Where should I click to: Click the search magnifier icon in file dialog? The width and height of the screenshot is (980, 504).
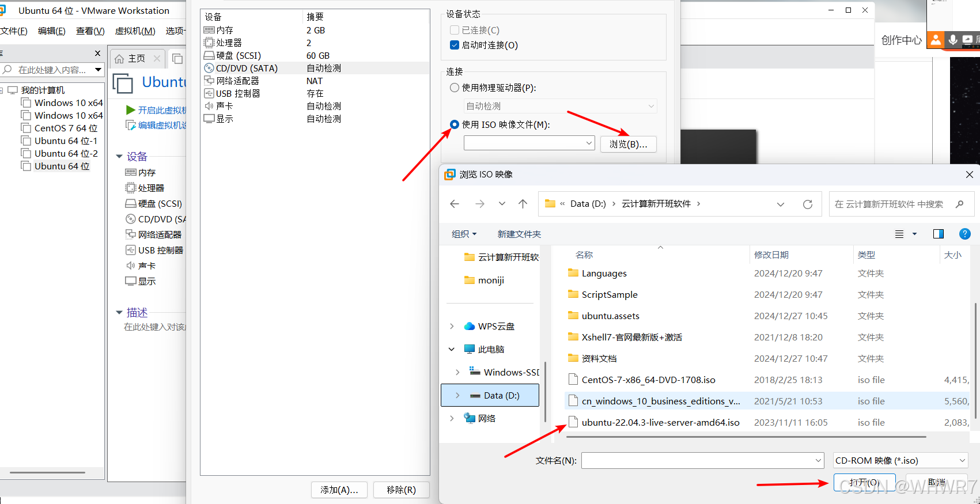(x=959, y=204)
